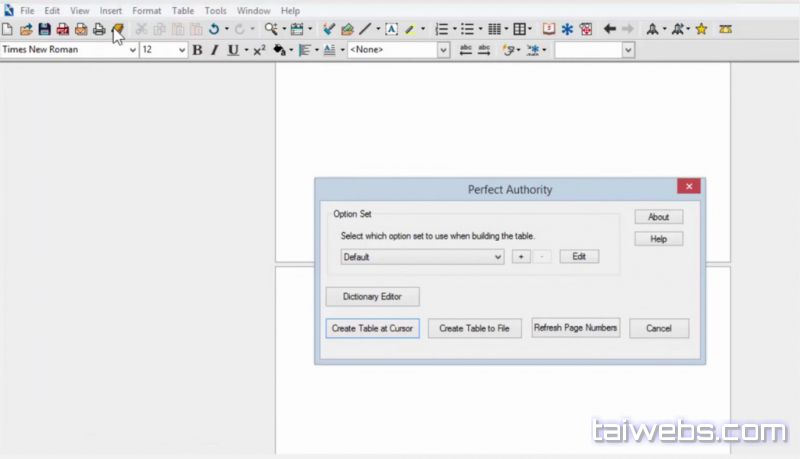Viewport: 800px width, 459px height.
Task: Toggle Bold formatting
Action: click(197, 50)
